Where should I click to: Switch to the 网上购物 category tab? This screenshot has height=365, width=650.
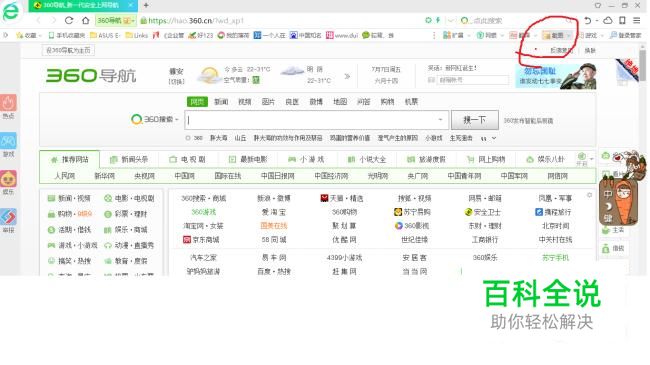pos(486,159)
